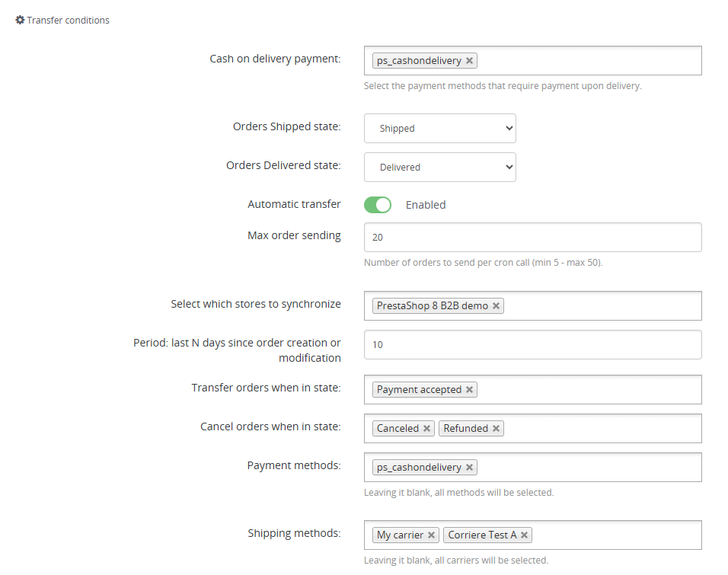Remove the Refunded state tag

click(496, 429)
